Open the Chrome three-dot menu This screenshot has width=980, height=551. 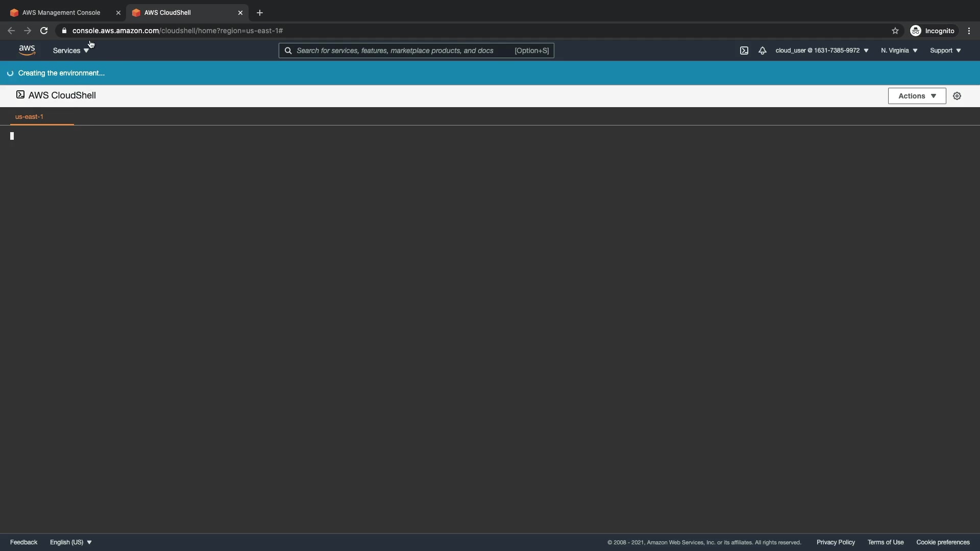pos(969,31)
